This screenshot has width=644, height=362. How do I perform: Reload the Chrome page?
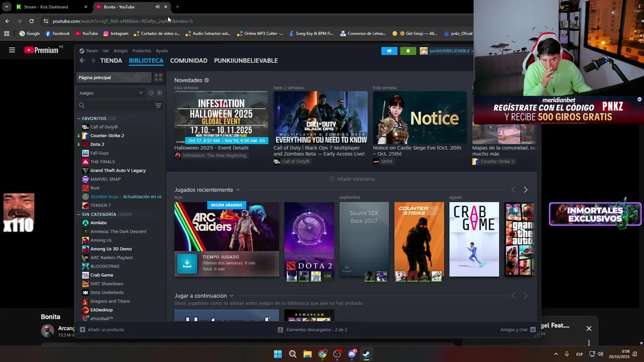pos(31,21)
